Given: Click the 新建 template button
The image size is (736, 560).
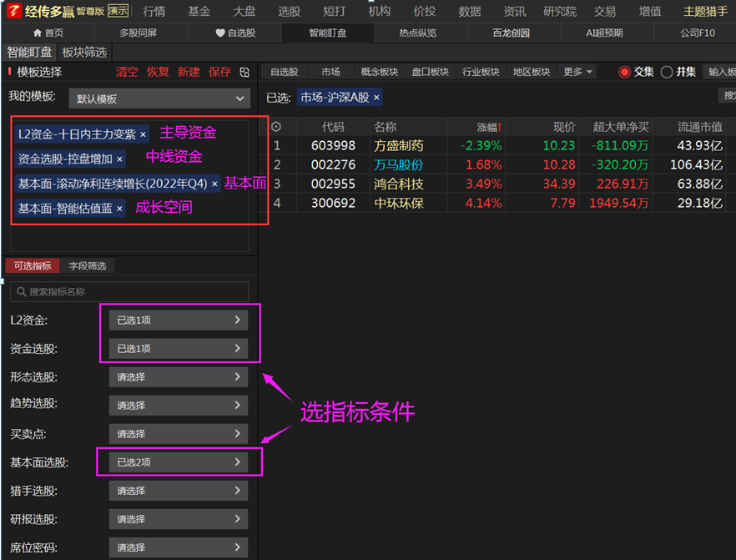Looking at the screenshot, I should point(189,72).
